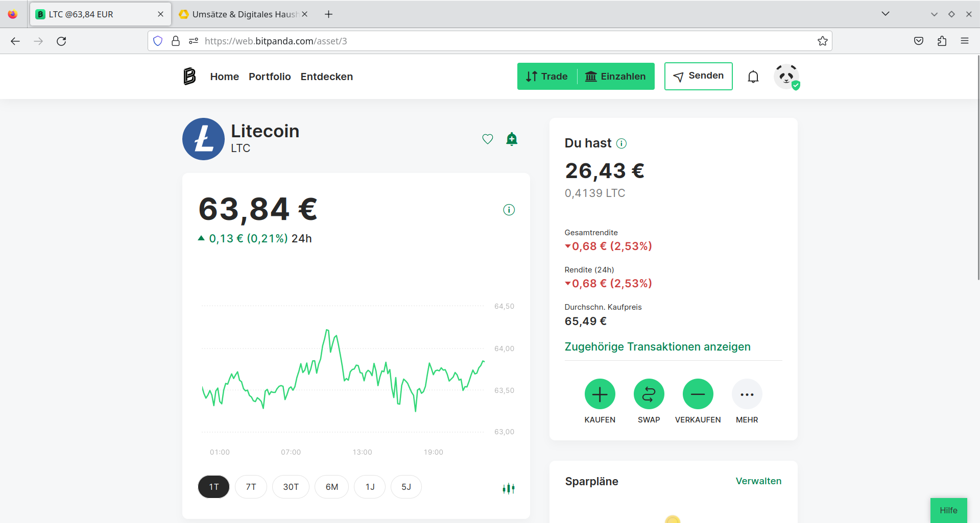Click the Bitpanda logo icon

pos(189,77)
